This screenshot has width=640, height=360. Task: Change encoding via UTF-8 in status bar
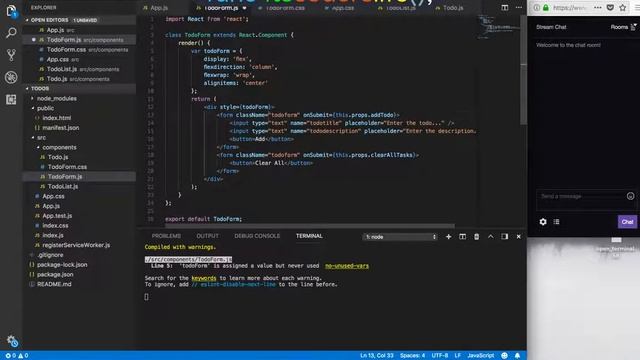point(440,356)
